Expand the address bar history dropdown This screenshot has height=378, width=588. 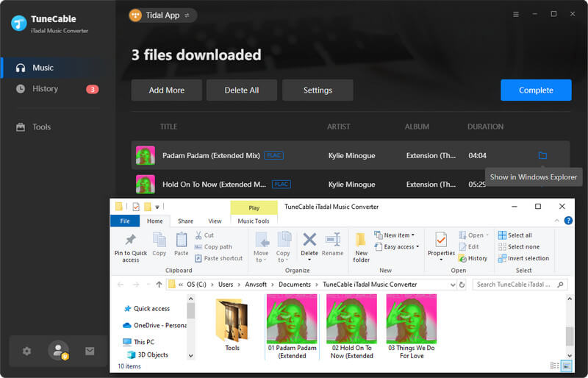click(453, 285)
